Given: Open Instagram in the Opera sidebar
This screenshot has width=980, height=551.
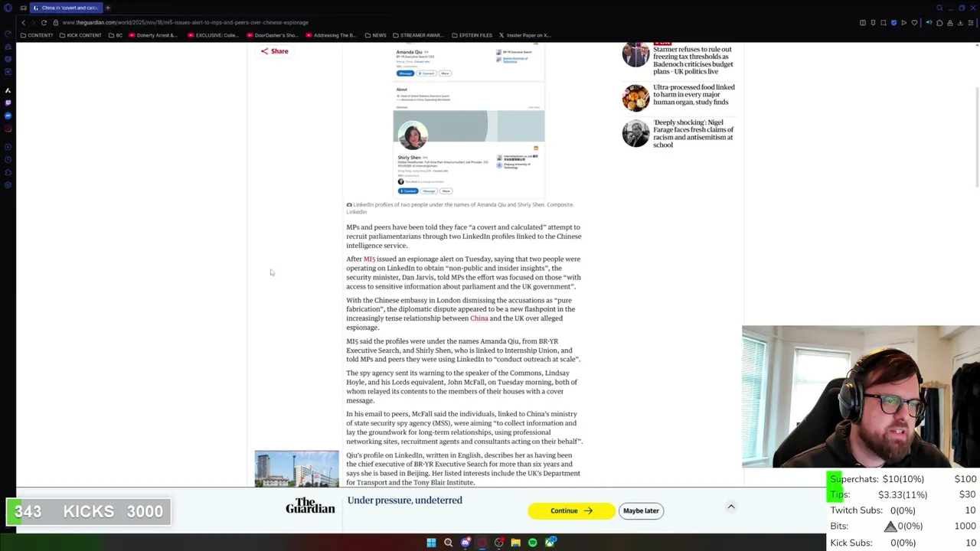Looking at the screenshot, I should [x=8, y=129].
